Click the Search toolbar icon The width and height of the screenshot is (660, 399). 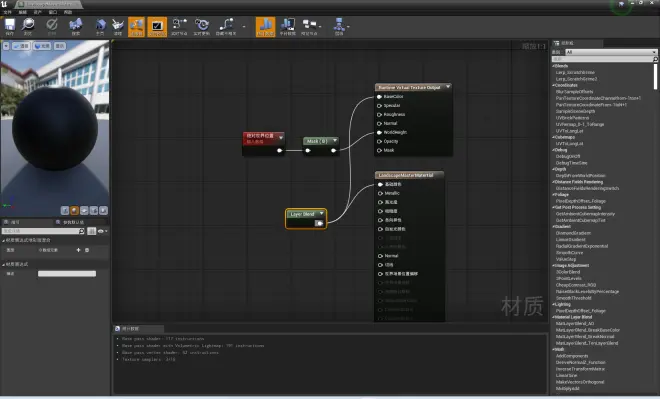pyautogui.click(x=76, y=27)
